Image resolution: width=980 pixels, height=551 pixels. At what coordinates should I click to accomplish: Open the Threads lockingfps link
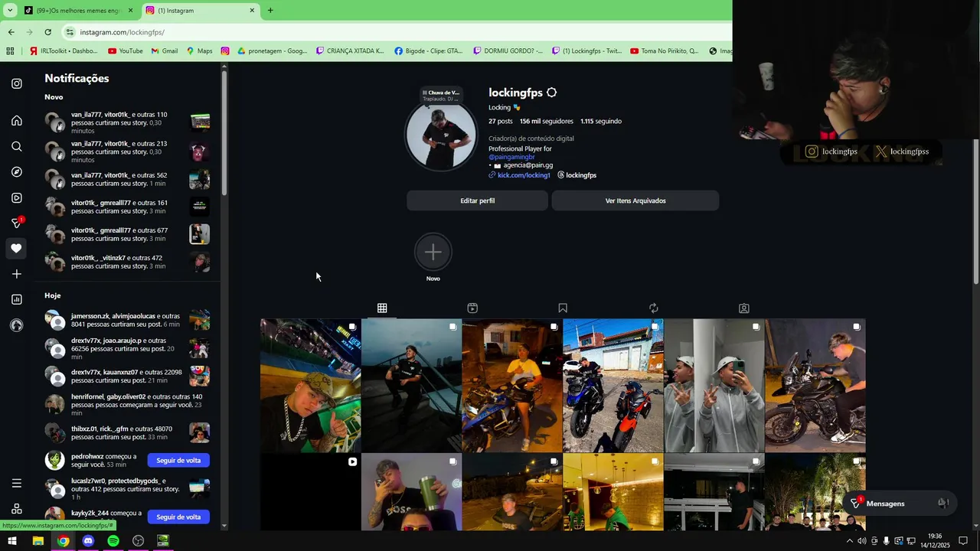(577, 175)
